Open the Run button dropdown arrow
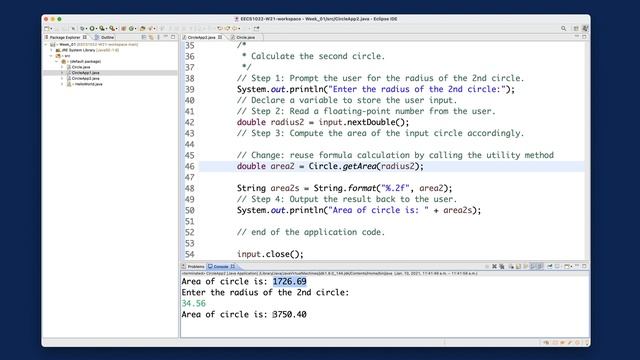Image resolution: width=640 pixels, height=360 pixels. [x=97, y=29]
